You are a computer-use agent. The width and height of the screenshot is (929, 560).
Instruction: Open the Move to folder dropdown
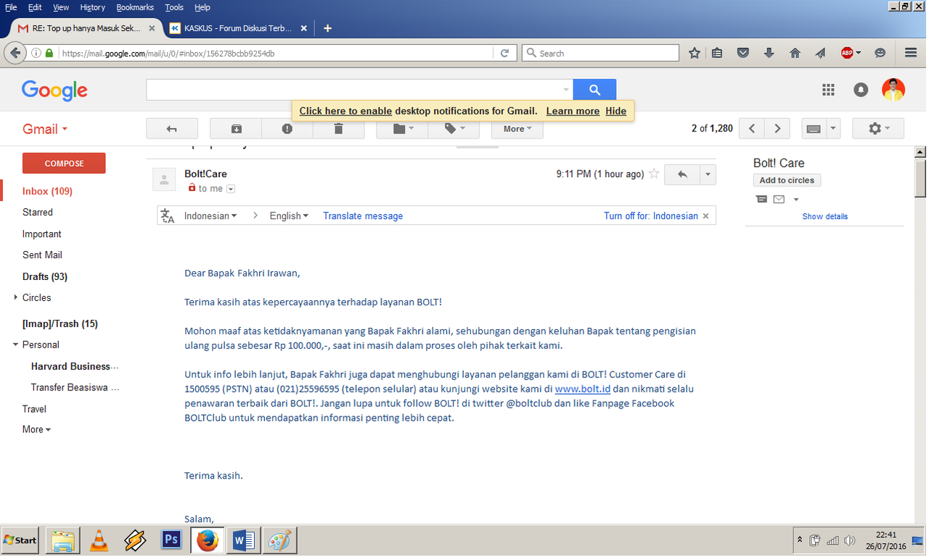[x=402, y=128]
